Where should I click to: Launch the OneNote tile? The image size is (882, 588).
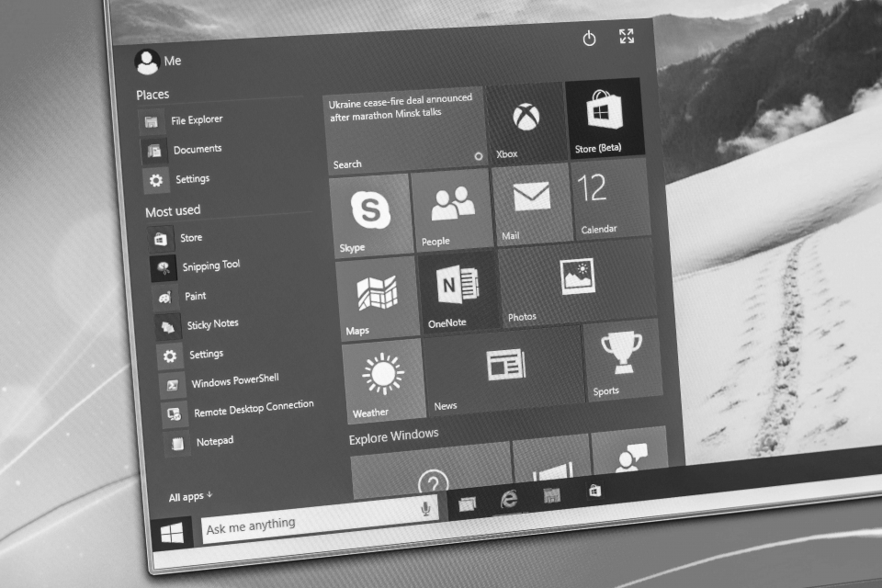(x=459, y=292)
